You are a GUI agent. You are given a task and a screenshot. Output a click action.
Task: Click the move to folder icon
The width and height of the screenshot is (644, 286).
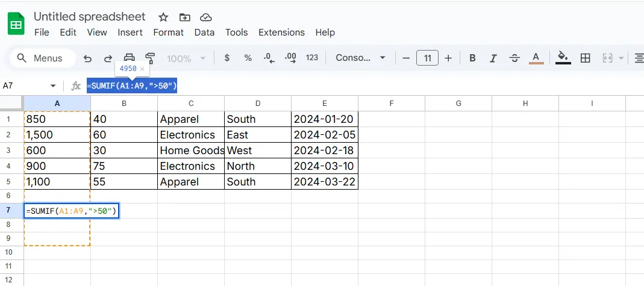[x=185, y=17]
